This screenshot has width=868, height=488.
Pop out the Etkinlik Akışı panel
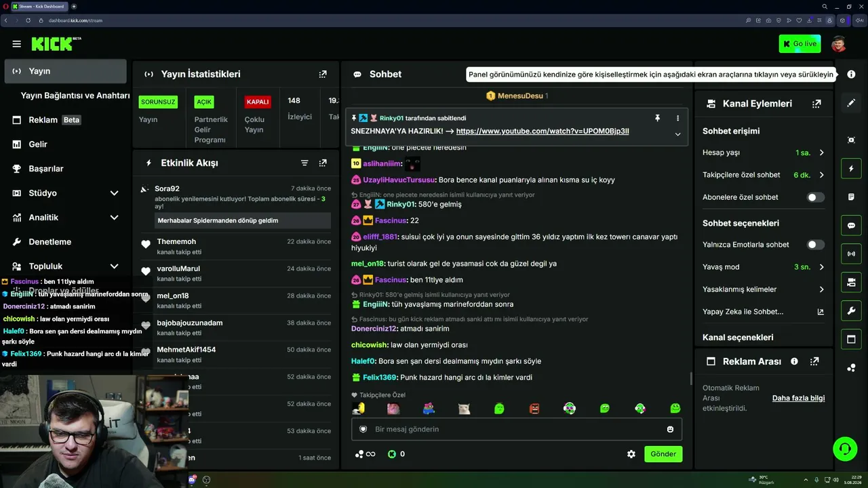(323, 163)
